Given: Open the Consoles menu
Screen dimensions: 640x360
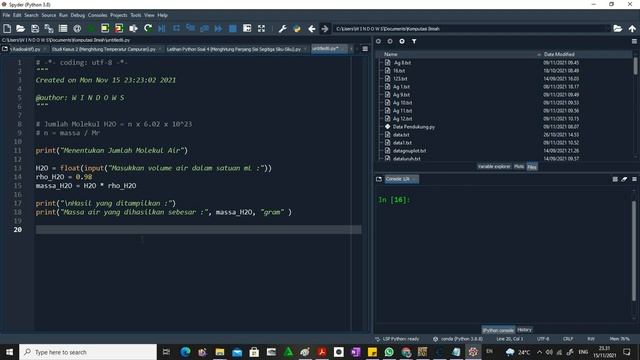Looking at the screenshot, I should [98, 15].
